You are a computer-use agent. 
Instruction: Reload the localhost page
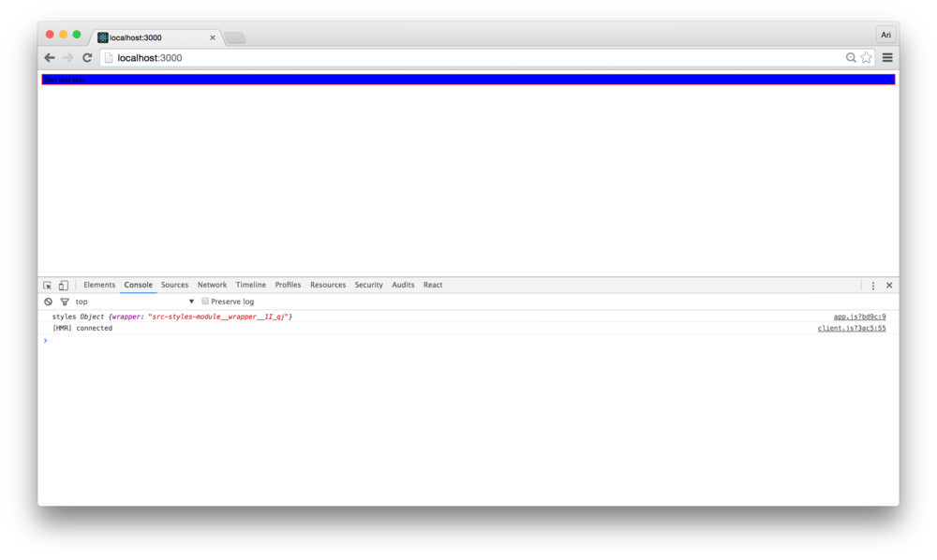87,58
